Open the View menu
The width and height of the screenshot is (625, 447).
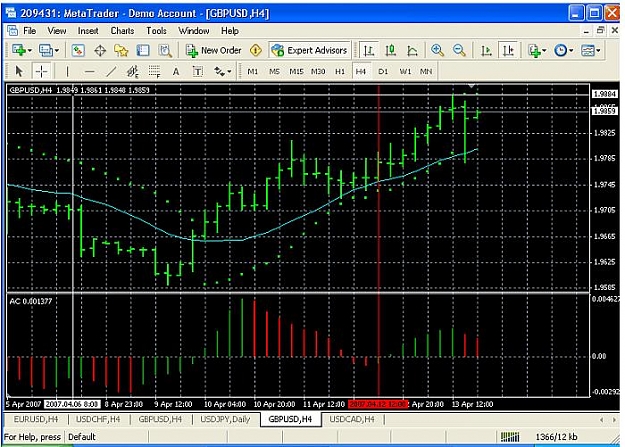point(57,31)
